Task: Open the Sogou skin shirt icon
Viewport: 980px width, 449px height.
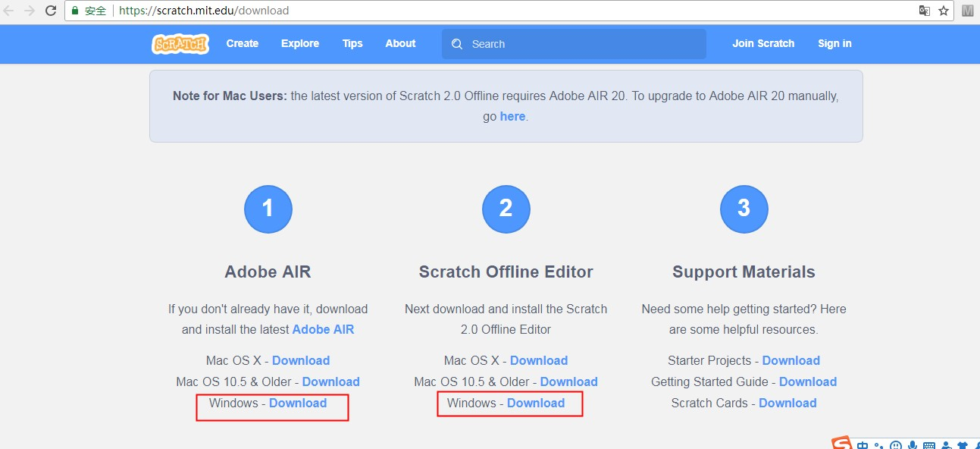Action: click(963, 445)
